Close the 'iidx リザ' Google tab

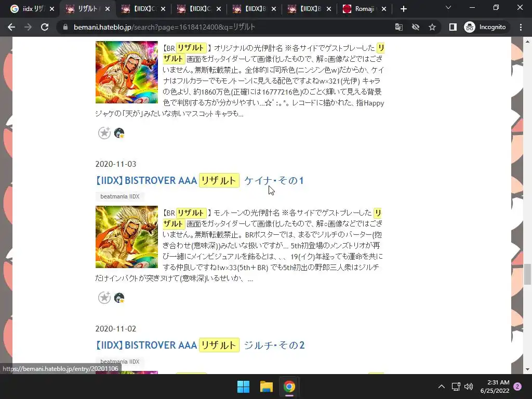pyautogui.click(x=52, y=9)
